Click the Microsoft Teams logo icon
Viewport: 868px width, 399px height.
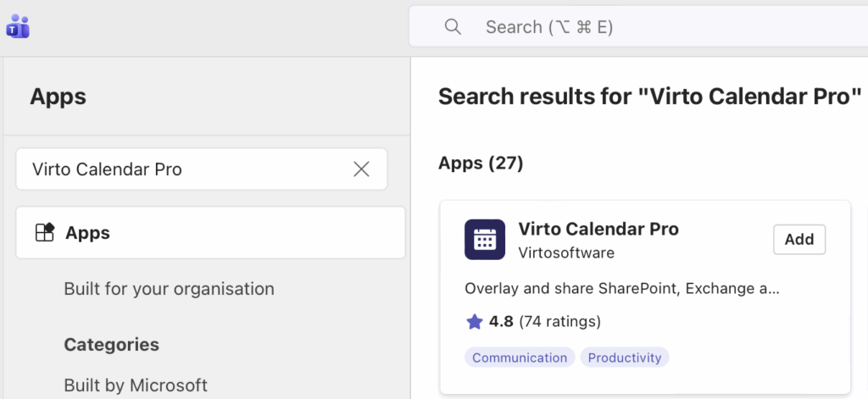tap(17, 27)
